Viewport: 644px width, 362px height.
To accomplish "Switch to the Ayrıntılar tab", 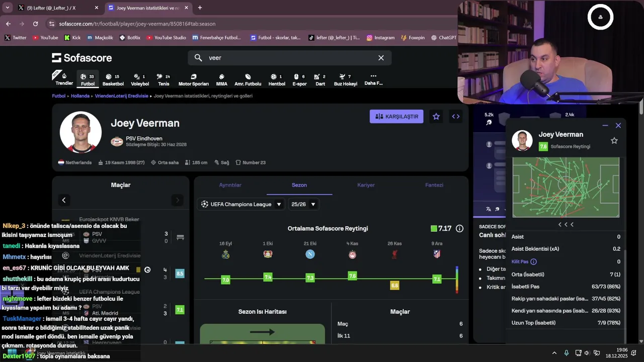I will point(230,185).
